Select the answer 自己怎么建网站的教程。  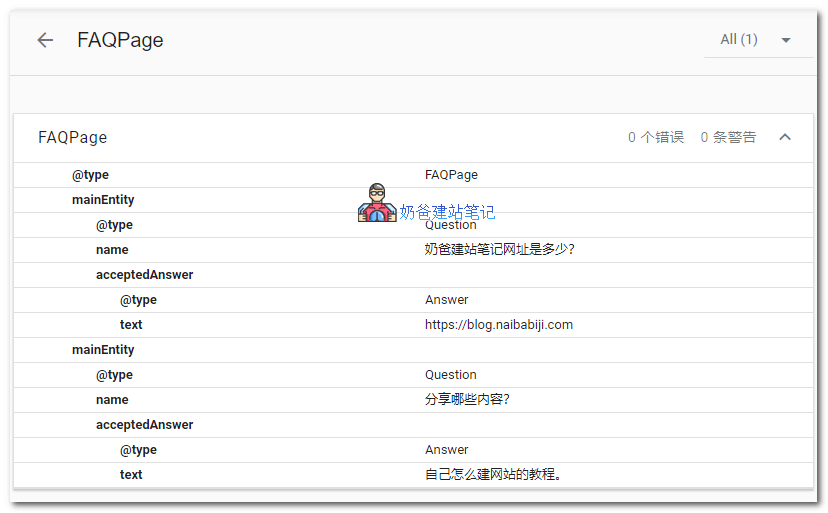pyautogui.click(x=493, y=475)
